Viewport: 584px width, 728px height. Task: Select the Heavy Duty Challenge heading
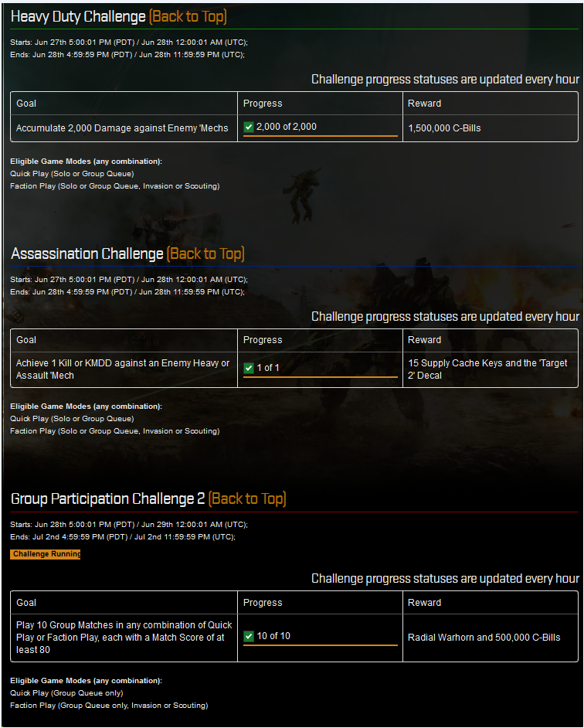(x=78, y=17)
